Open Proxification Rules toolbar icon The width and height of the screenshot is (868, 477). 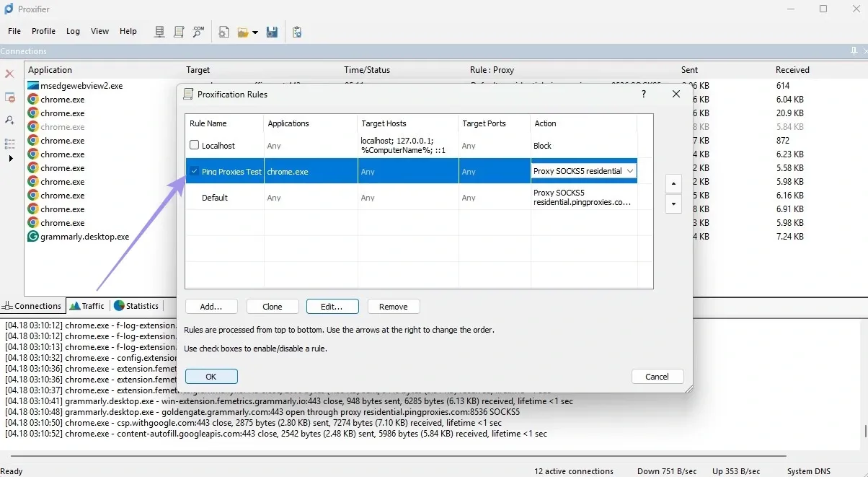(180, 32)
